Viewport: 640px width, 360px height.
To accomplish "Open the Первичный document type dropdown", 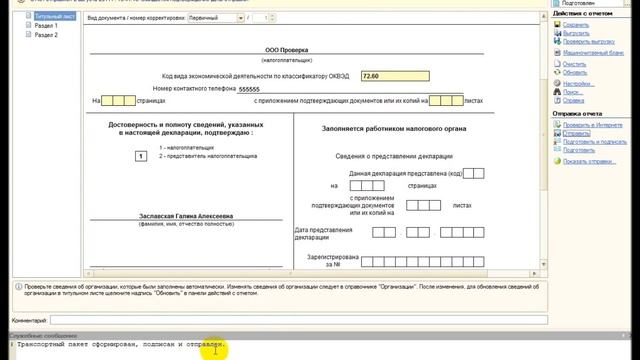I will [240, 18].
